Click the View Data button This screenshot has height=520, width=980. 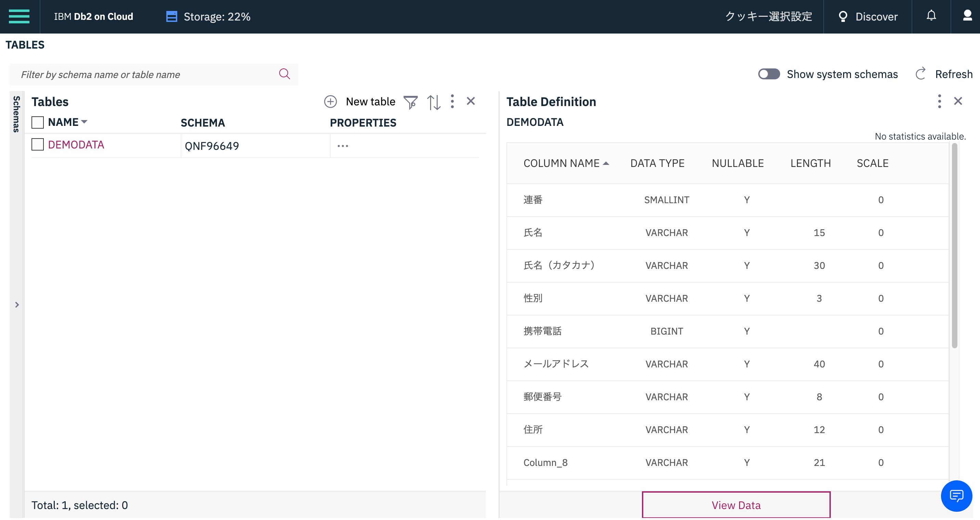tap(735, 505)
